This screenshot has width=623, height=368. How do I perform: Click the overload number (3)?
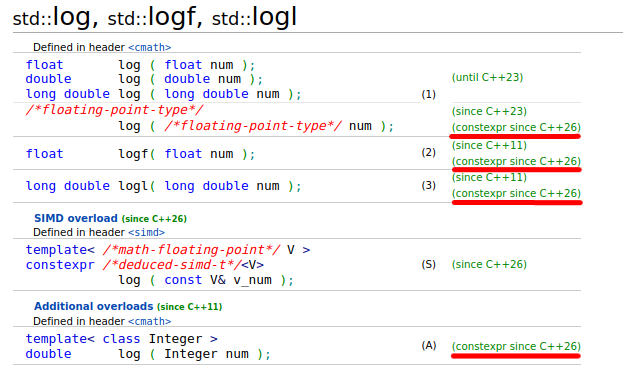(x=428, y=186)
